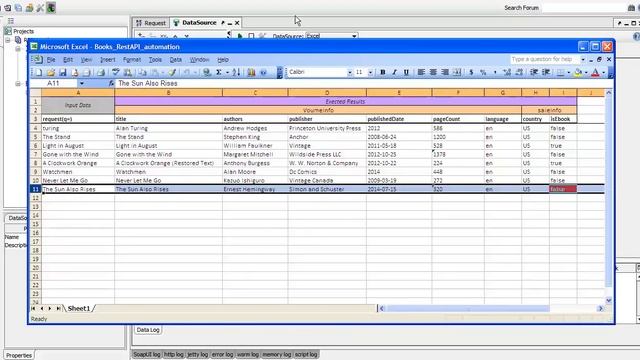640x360 pixels.
Task: Open the Edit menu in Excel
Action: [68, 60]
